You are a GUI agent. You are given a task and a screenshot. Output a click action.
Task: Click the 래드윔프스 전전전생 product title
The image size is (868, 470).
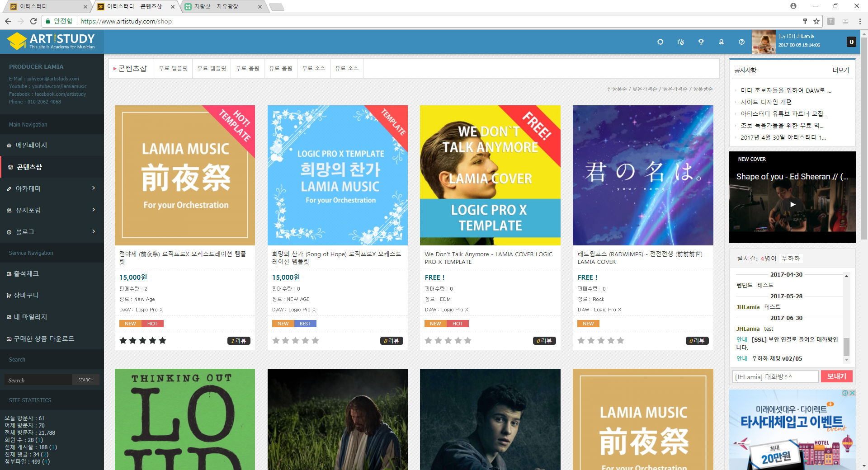(x=640, y=258)
